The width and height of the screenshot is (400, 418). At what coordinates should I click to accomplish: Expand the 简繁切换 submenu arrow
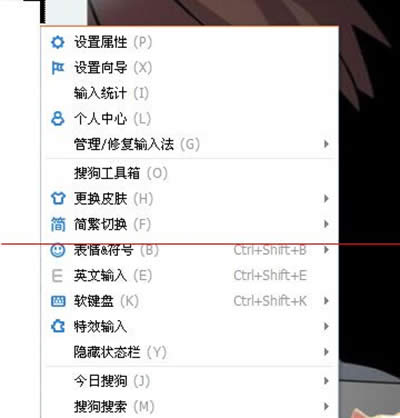326,224
